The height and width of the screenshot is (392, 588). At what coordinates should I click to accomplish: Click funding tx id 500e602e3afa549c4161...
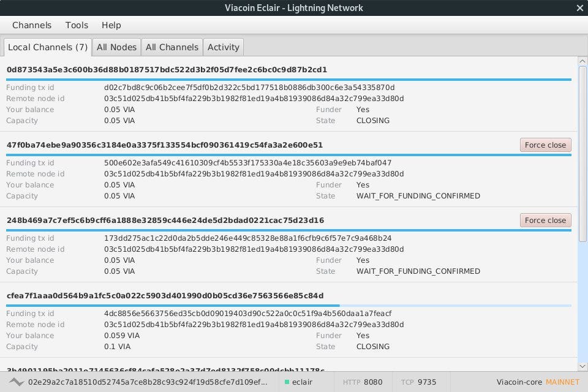(248, 163)
